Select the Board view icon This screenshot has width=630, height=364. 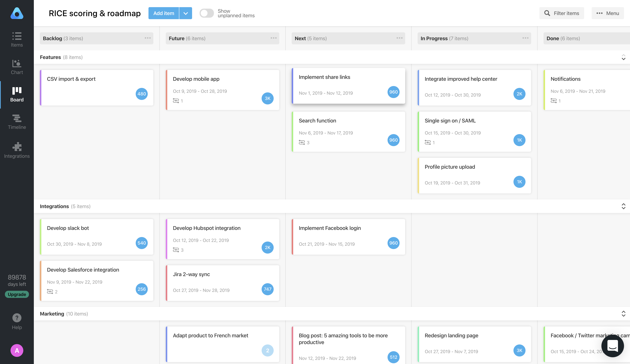click(17, 94)
